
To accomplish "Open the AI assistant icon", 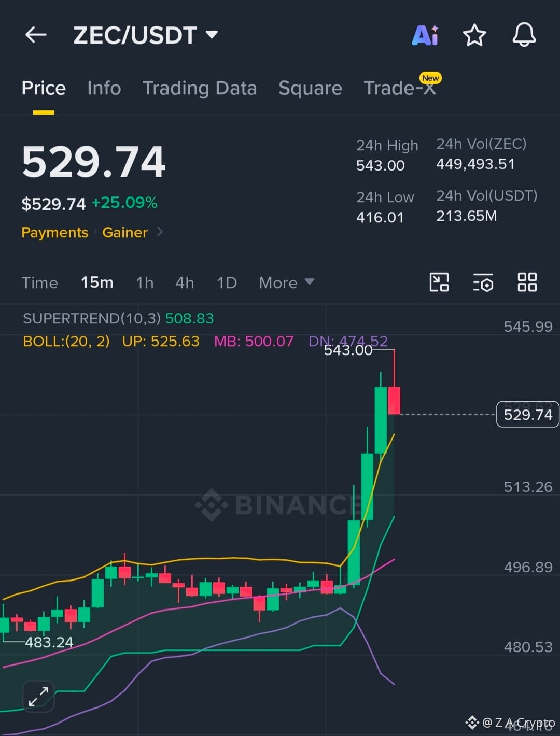I will (426, 35).
